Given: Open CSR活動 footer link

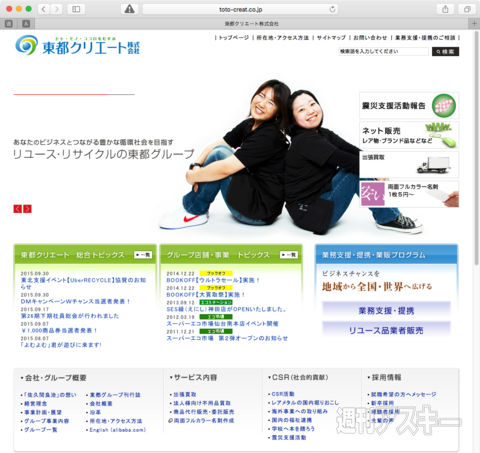Looking at the screenshot, I should tap(283, 394).
